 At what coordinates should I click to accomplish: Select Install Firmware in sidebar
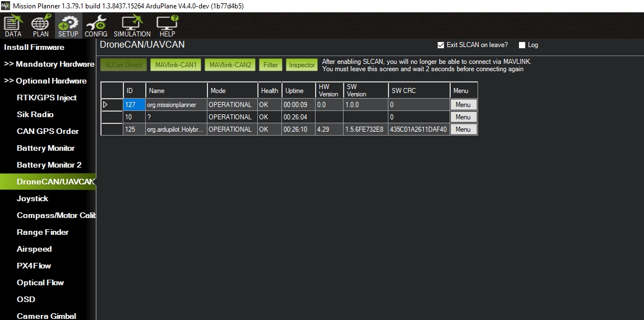point(34,47)
